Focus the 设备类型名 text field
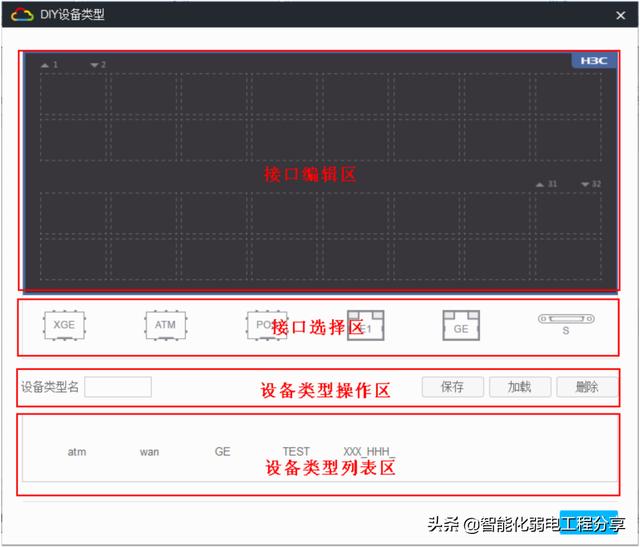The width and height of the screenshot is (640, 547). 118,387
